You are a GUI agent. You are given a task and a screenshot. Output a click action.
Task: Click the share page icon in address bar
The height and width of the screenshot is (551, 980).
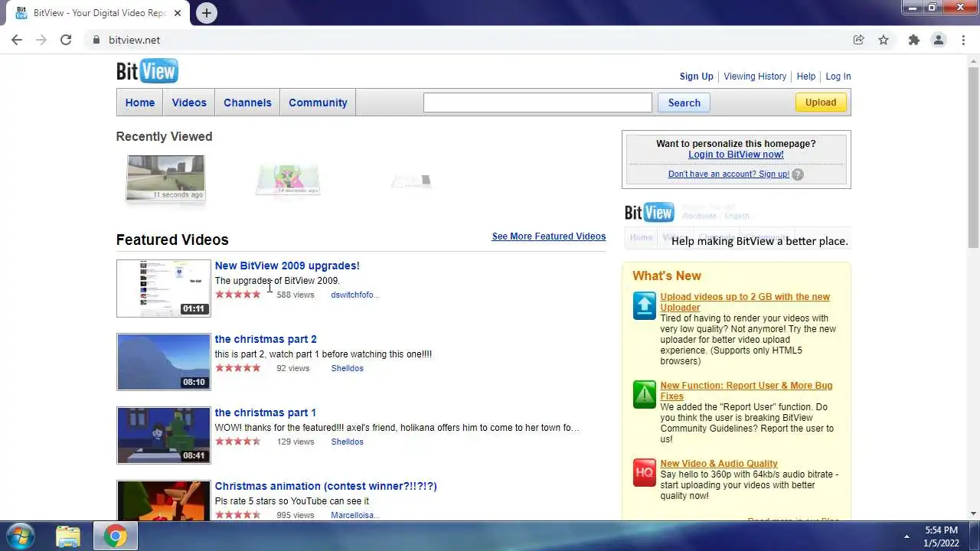tap(858, 40)
